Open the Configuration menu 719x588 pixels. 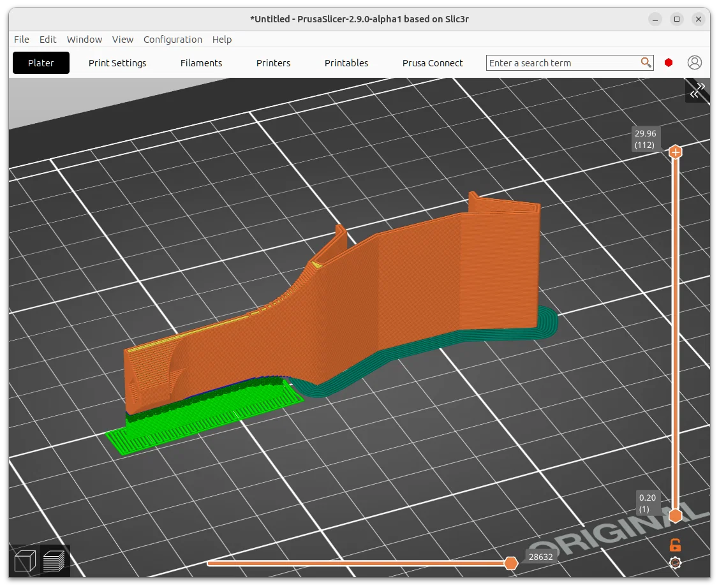point(172,40)
